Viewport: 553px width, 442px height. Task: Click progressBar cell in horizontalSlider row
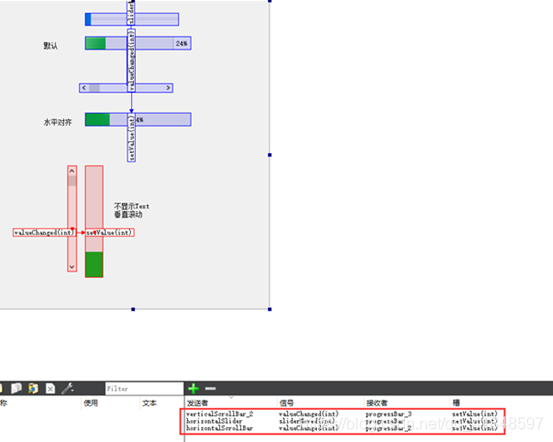385,421
